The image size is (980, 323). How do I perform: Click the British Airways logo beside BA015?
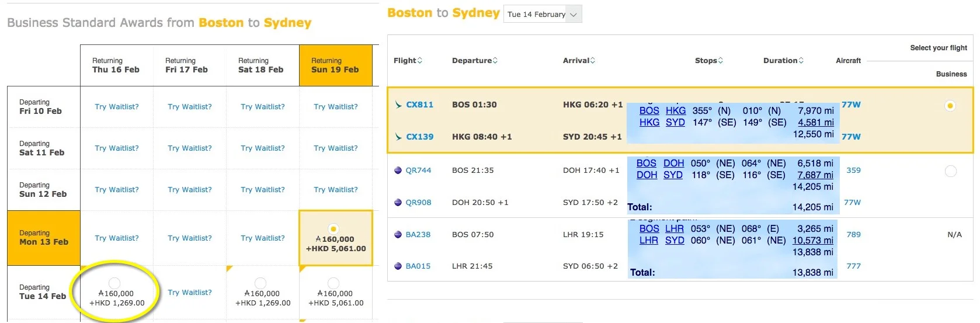click(x=398, y=266)
